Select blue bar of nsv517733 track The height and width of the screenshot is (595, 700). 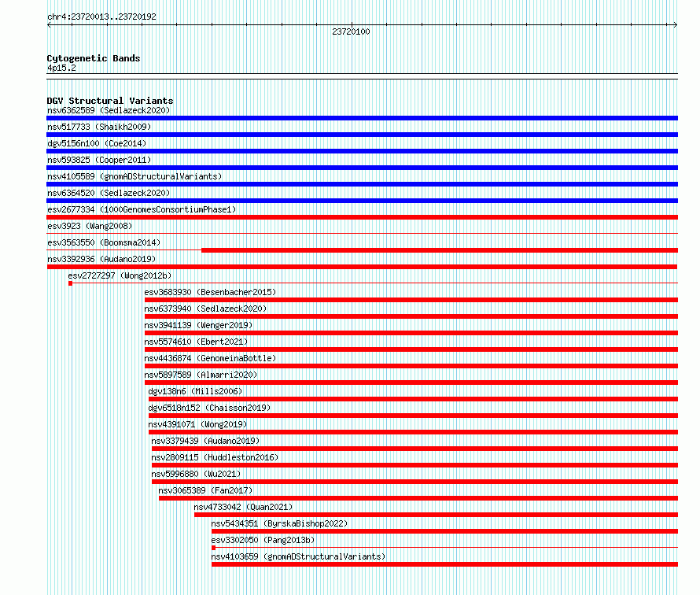click(x=362, y=135)
